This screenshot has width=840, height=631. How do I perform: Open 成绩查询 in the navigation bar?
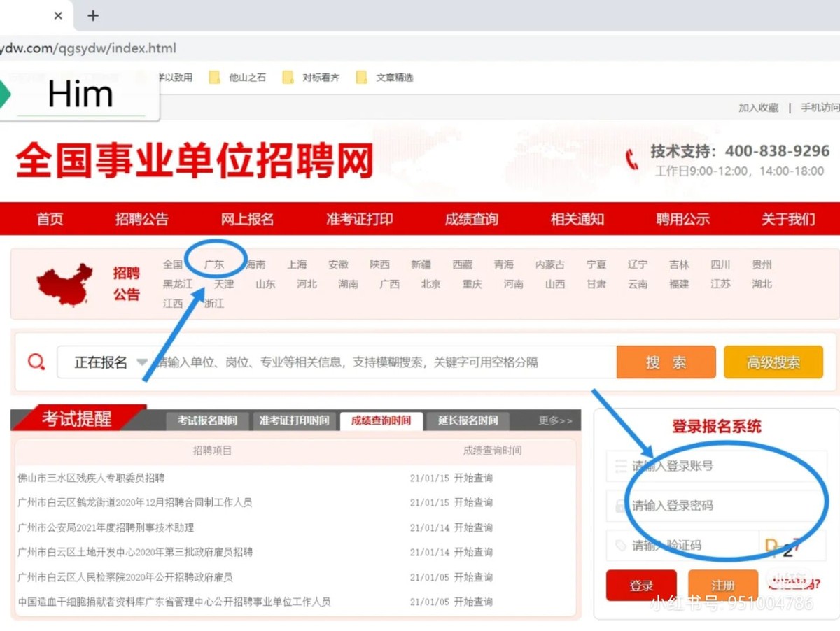(471, 219)
